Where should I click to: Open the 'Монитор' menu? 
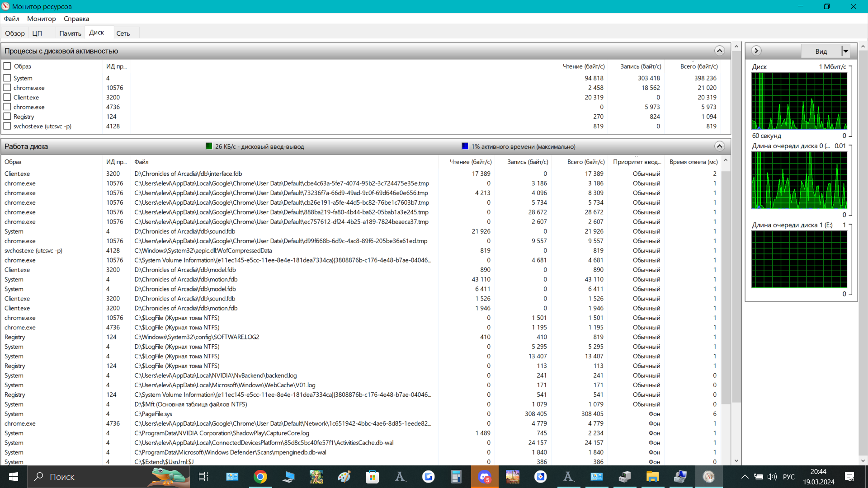coord(41,19)
